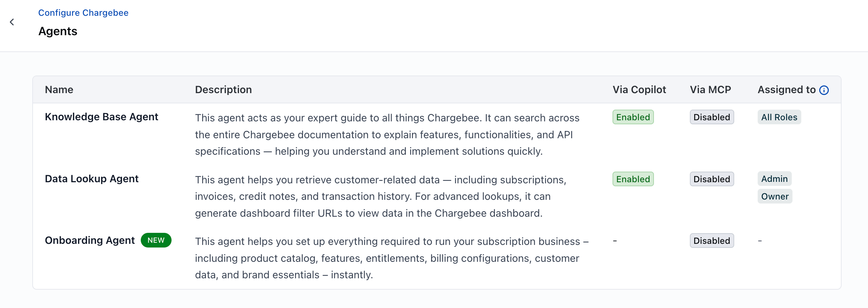
Task: Click the back arrow icon
Action: click(12, 22)
